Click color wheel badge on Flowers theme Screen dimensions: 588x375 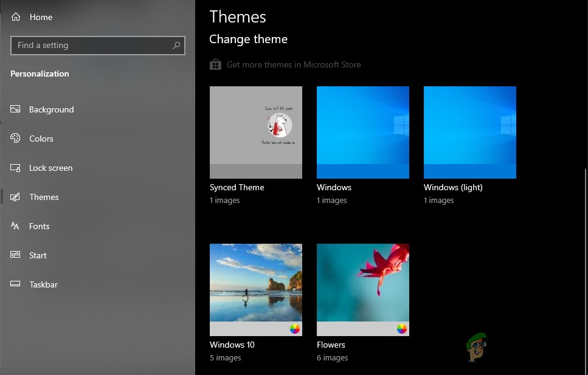401,329
